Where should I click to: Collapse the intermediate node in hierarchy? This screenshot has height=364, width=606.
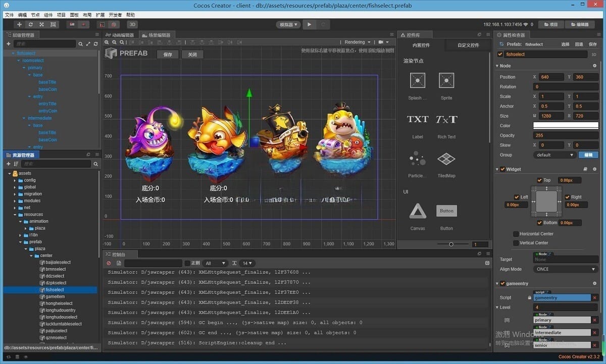[24, 118]
